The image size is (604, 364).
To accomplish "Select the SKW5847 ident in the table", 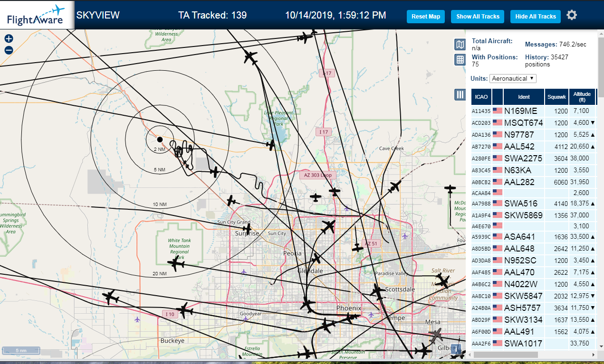I will click(x=523, y=296).
